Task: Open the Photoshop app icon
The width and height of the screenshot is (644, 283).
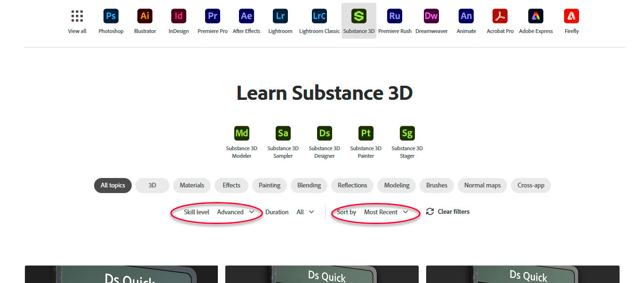Action: 111,16
